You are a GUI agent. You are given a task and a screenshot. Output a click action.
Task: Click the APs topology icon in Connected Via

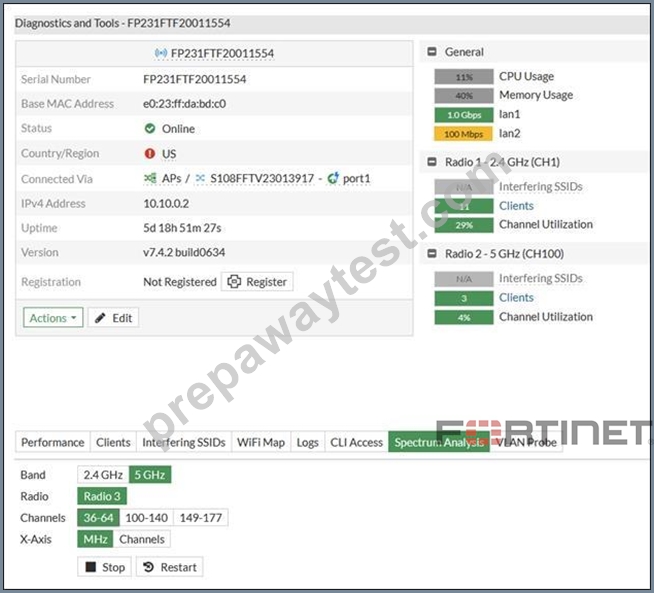point(150,178)
